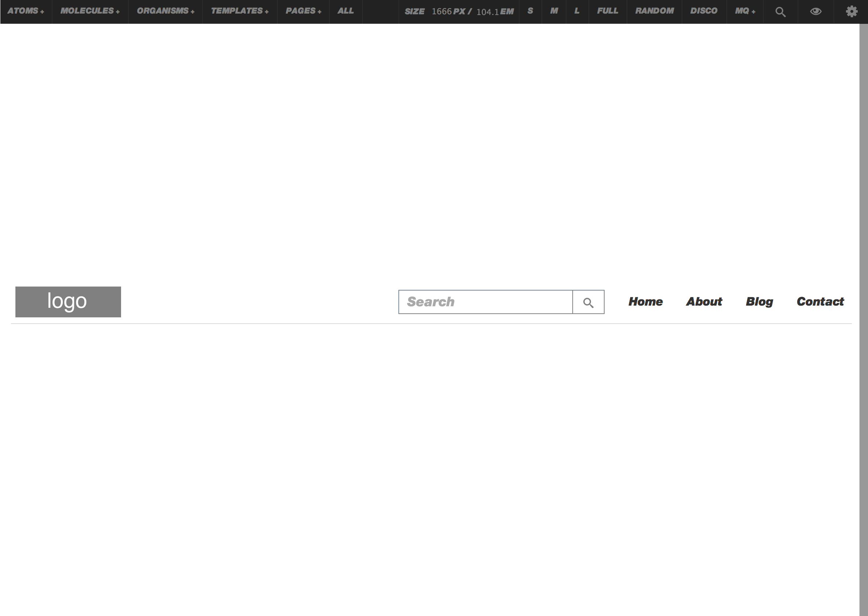Expand the Atoms dropdown menu
Screen dimensions: 868x616
point(26,11)
